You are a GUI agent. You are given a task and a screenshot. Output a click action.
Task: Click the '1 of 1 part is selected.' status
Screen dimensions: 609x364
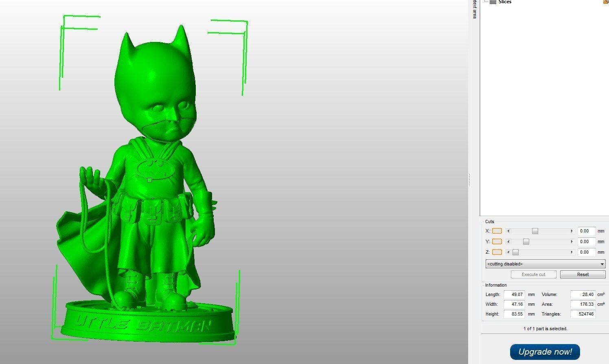545,329
